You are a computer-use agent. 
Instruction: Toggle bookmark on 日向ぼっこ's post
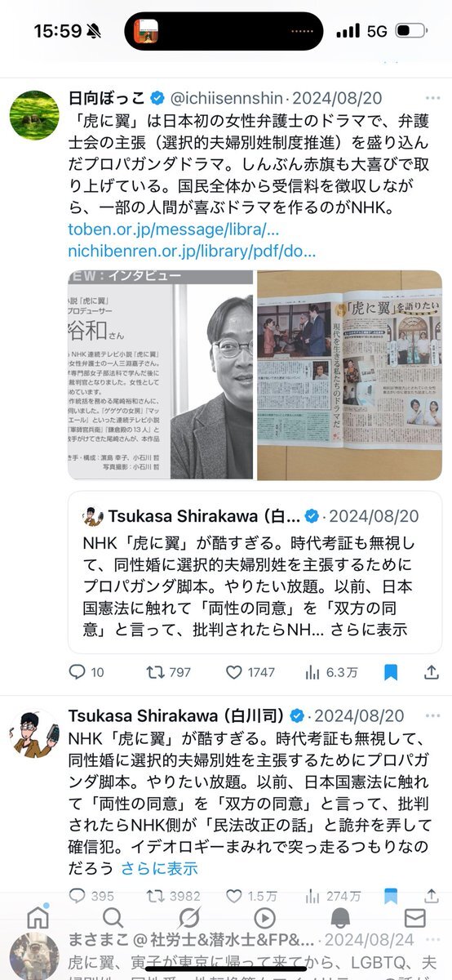click(x=392, y=672)
